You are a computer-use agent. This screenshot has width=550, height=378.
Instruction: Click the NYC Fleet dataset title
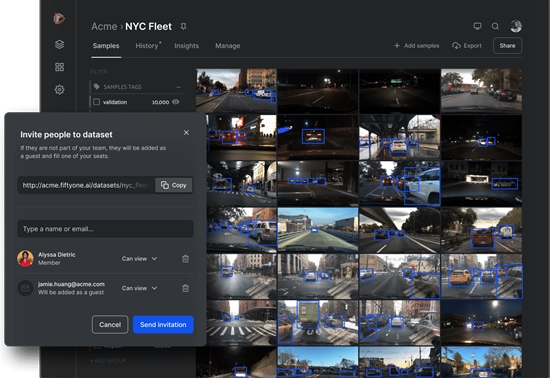coord(148,27)
